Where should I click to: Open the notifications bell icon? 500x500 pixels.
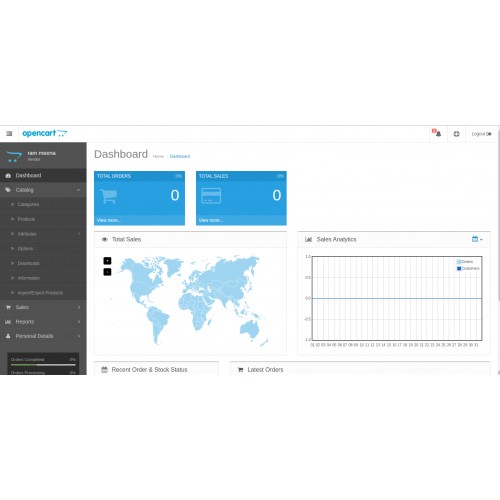click(x=437, y=133)
